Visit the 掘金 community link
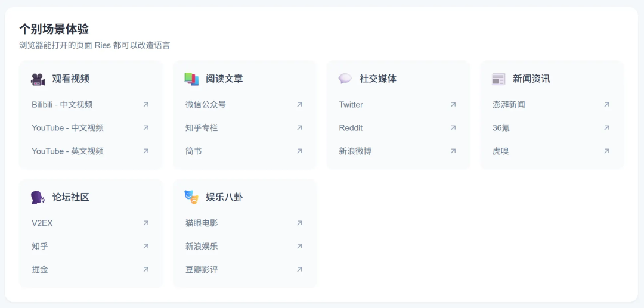 [x=40, y=270]
